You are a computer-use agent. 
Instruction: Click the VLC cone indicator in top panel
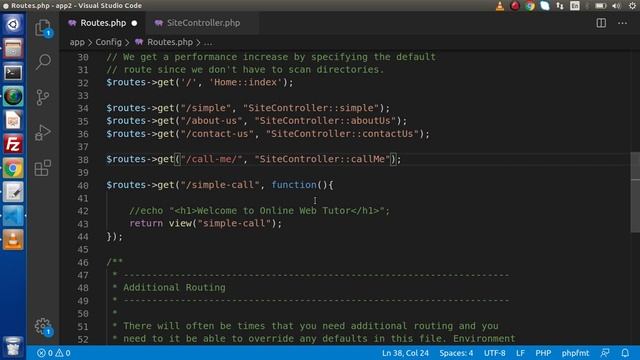point(500,6)
